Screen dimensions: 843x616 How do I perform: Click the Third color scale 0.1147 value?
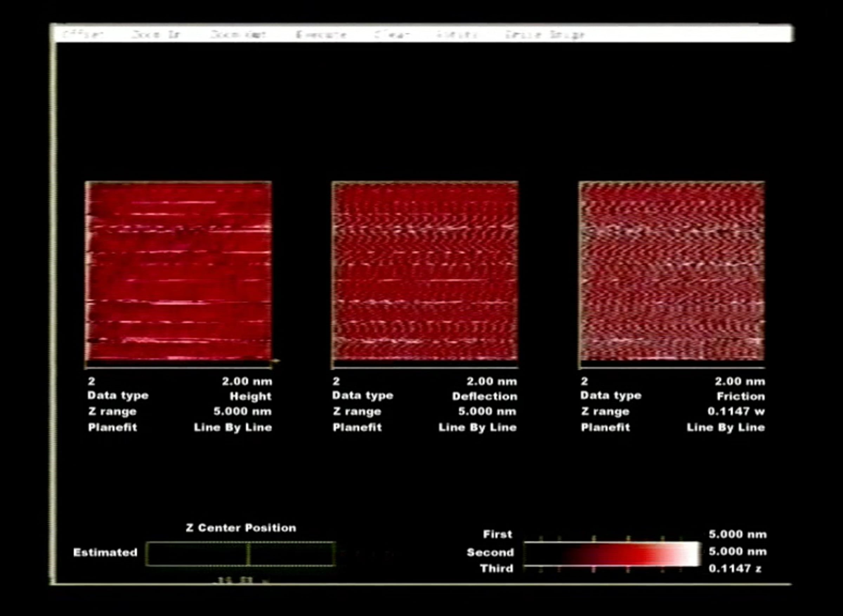coord(734,569)
